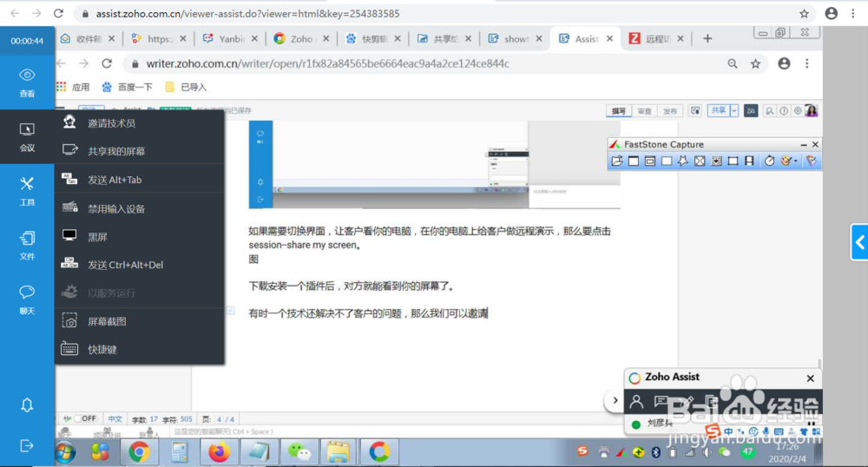The image size is (868, 467).
Task: Click the find person search icon in Writer
Action: click(769, 110)
